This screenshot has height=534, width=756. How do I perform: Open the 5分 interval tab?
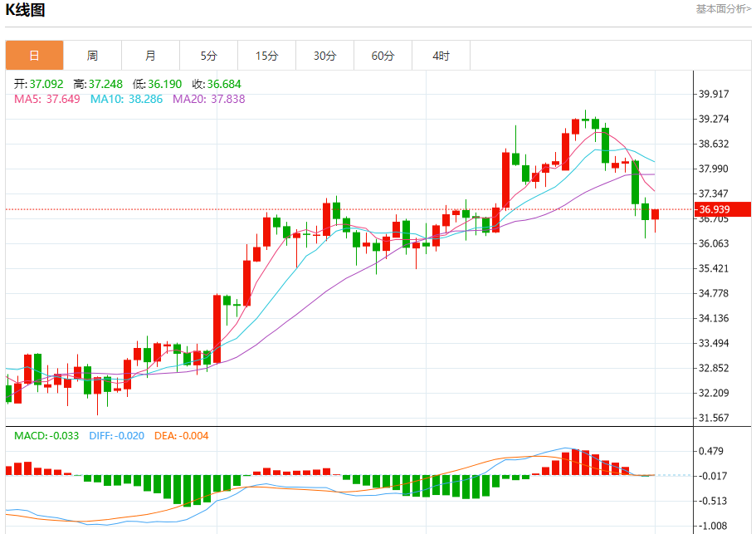pos(209,56)
